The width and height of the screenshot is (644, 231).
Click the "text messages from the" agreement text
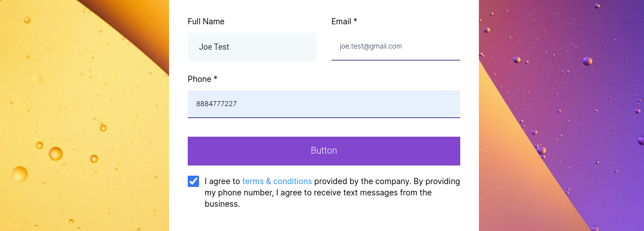tap(387, 193)
